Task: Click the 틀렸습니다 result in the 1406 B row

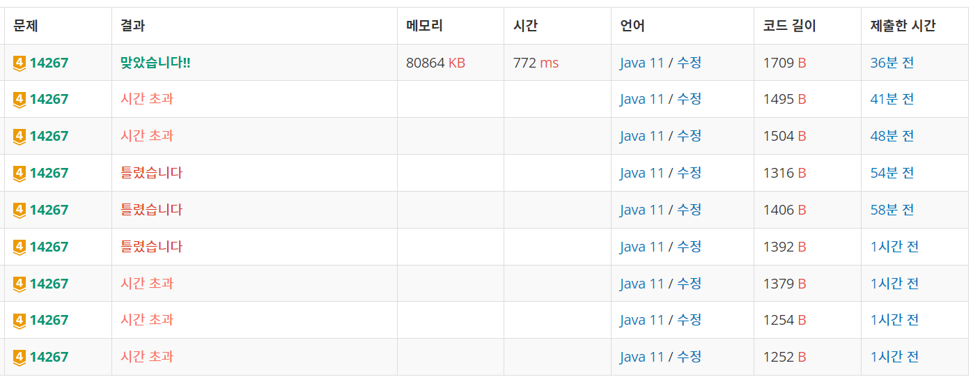Action: [151, 210]
